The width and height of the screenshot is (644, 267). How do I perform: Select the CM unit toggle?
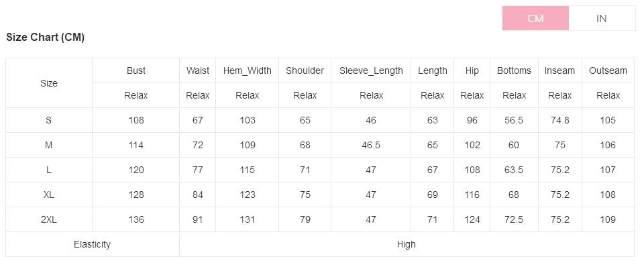(535, 18)
